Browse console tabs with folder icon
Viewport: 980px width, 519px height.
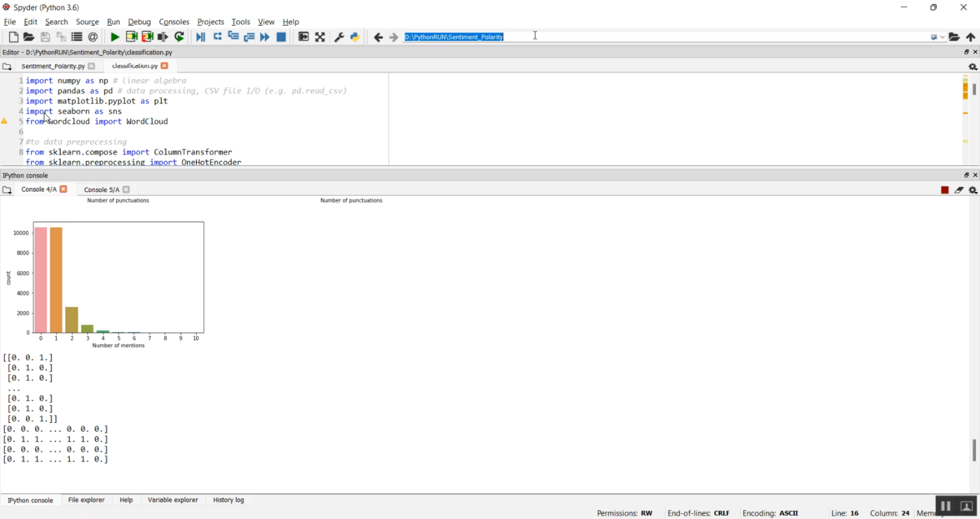click(x=7, y=190)
